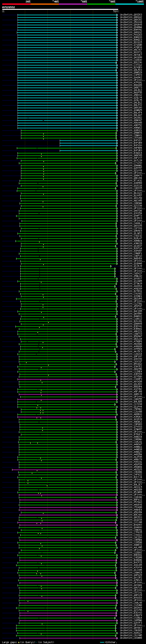
Task: Click text UniRef100_B9CX60
Action: click(x=131, y=515)
